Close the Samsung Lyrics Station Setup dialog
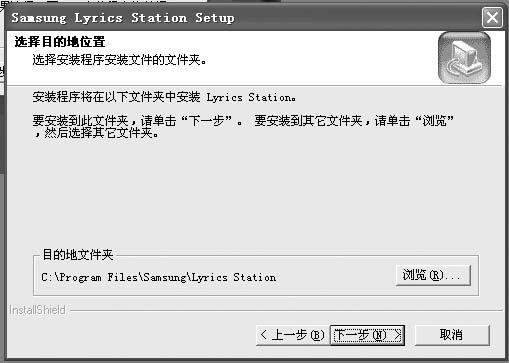Screen dimensions: 509x363 pos(492,18)
